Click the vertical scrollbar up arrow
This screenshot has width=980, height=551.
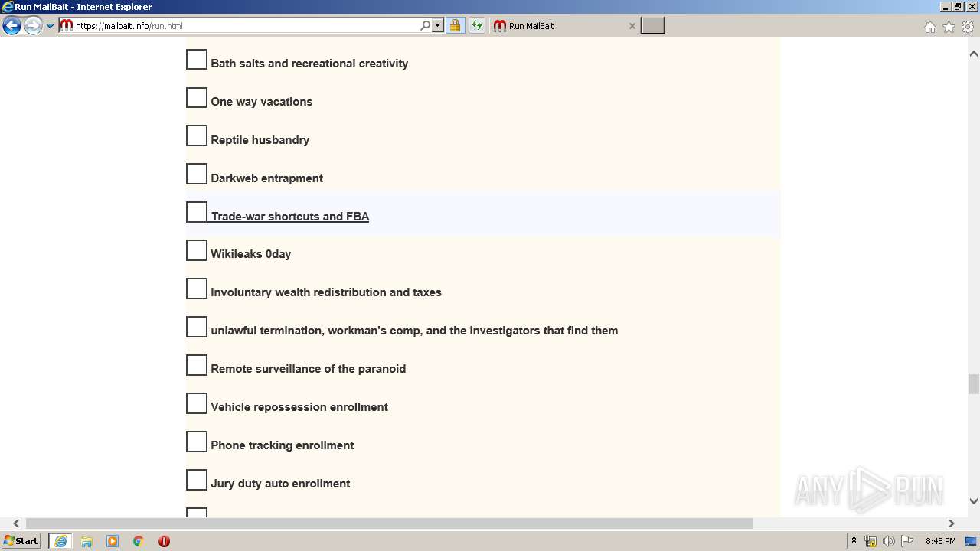click(974, 54)
